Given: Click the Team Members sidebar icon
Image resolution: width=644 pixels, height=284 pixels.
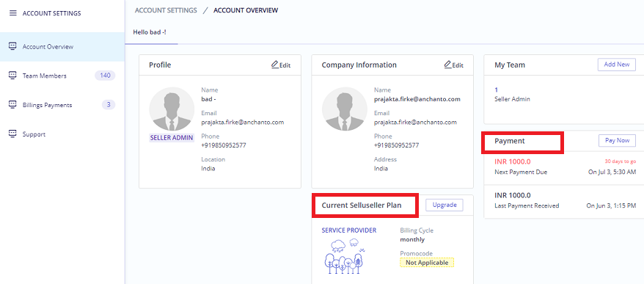Looking at the screenshot, I should (x=12, y=76).
